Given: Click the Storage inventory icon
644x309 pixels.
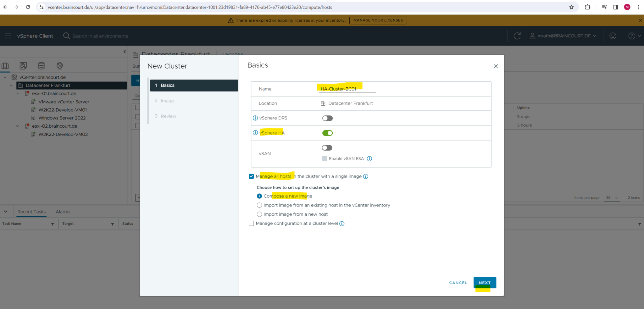Looking at the screenshot, I should [x=41, y=66].
